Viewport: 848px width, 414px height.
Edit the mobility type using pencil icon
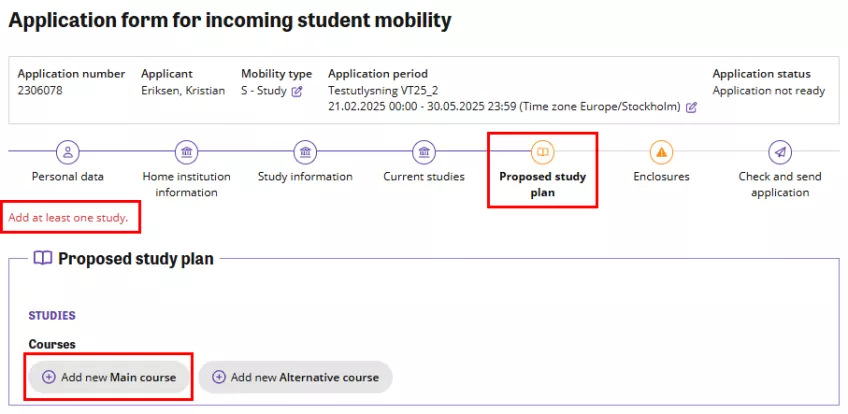click(297, 91)
